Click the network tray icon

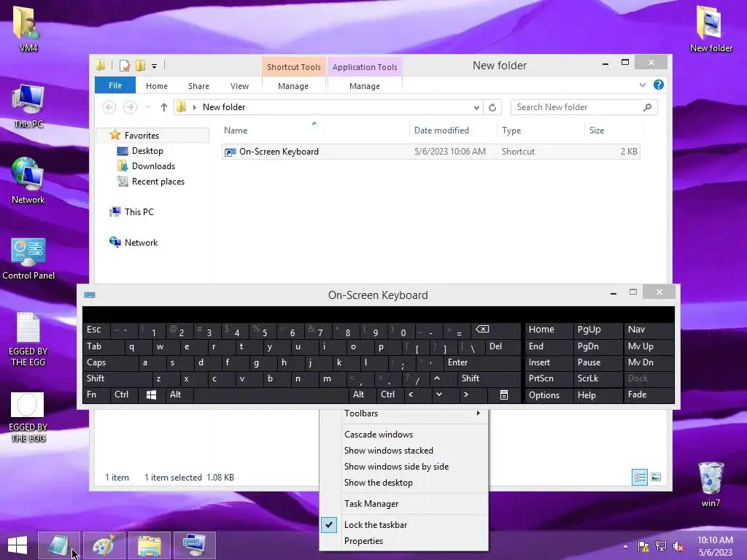[661, 546]
